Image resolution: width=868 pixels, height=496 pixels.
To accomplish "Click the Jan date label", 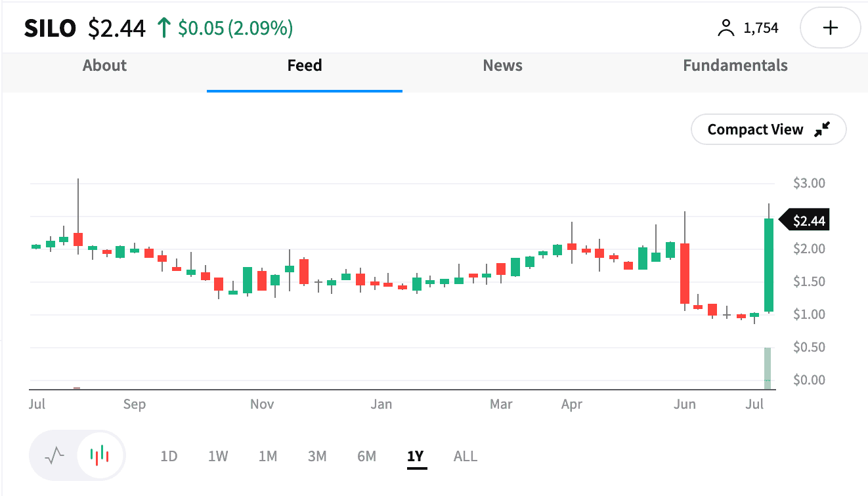I will [381, 404].
